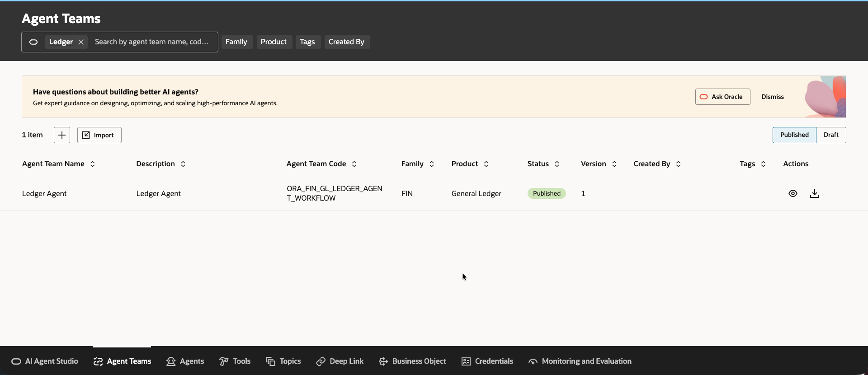Sort by the Description column
Image resolution: width=868 pixels, height=375 pixels.
point(183,164)
